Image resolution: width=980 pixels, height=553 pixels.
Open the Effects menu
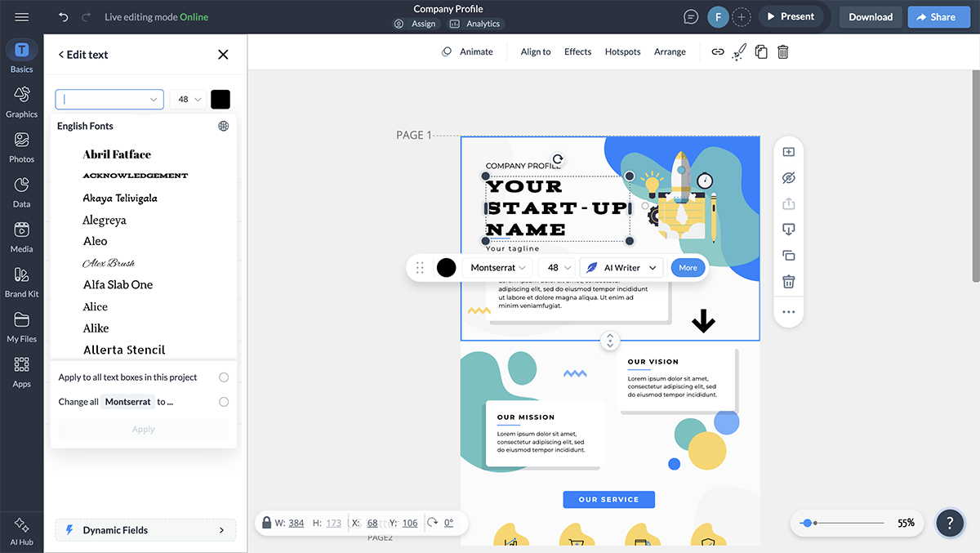(577, 51)
